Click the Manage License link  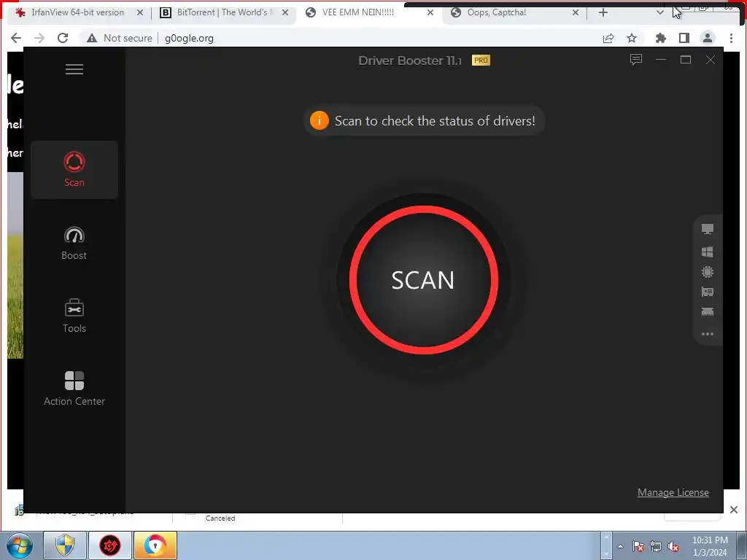tap(673, 492)
